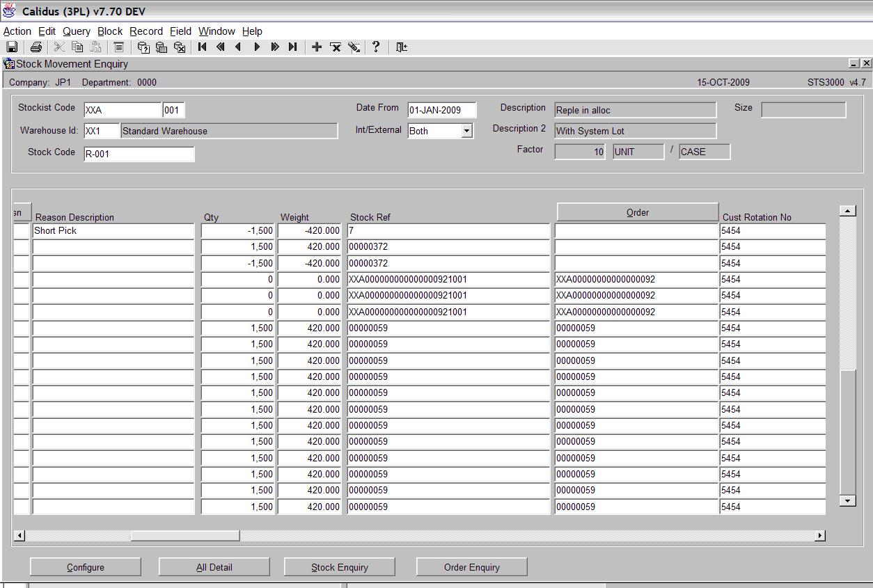Click the Warehouse Id XX1 field

(102, 131)
